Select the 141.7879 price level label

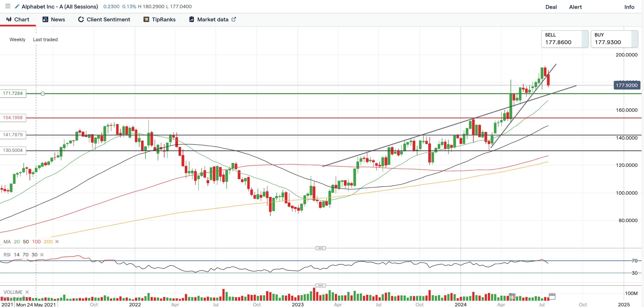[13, 135]
